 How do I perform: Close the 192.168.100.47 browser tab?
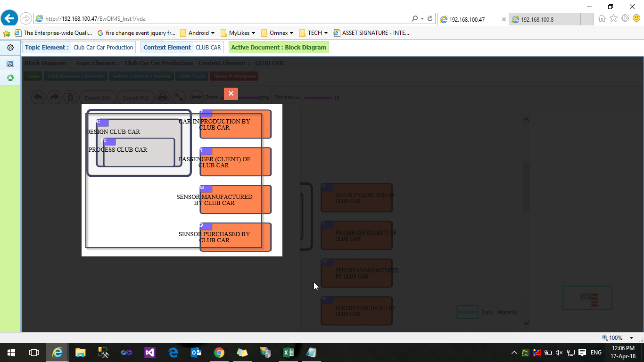tap(504, 19)
